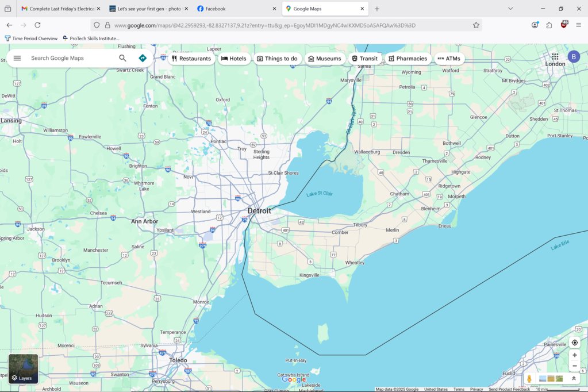
Task: View site security padlock information
Action: [x=107, y=25]
